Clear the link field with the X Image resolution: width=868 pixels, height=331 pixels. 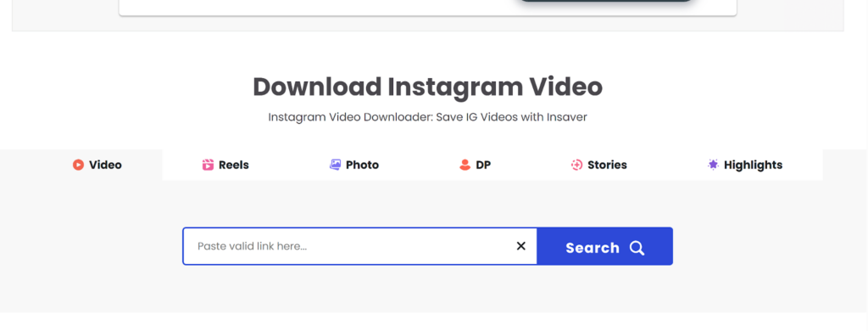point(521,246)
